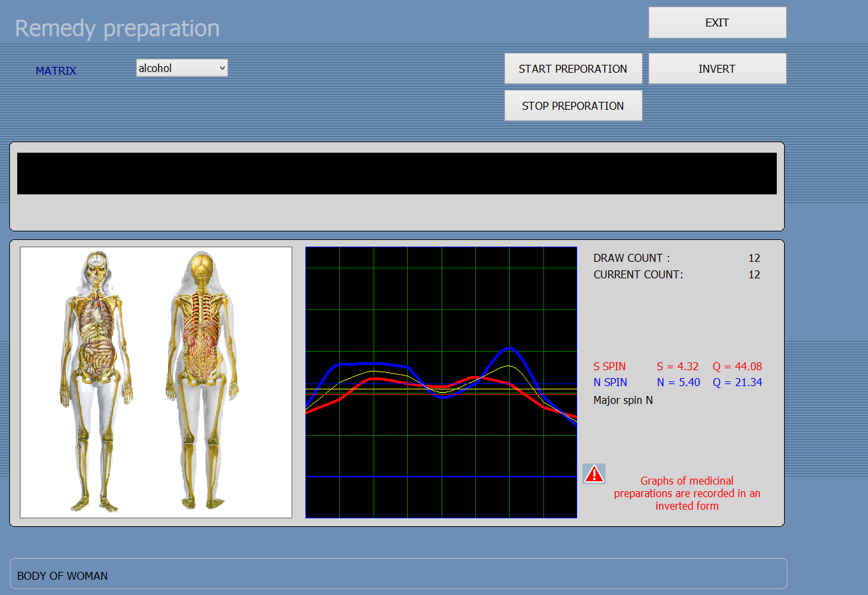
Task: Click the black progress display bar
Action: coord(397,174)
